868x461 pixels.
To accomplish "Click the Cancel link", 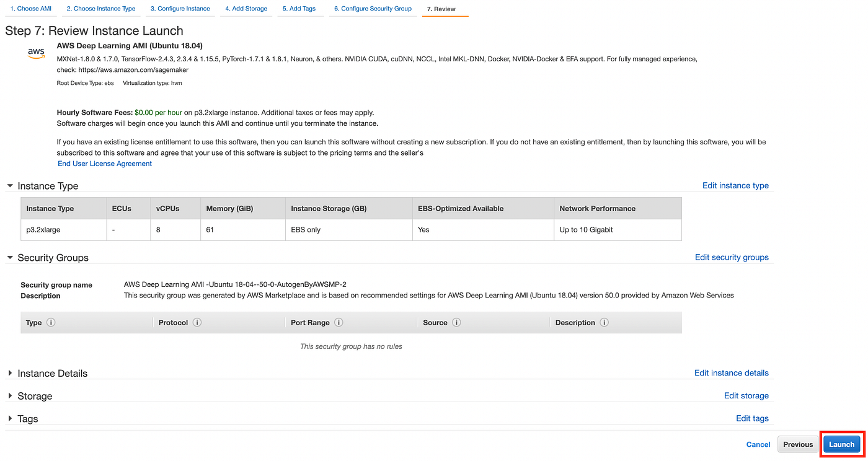I will (758, 444).
